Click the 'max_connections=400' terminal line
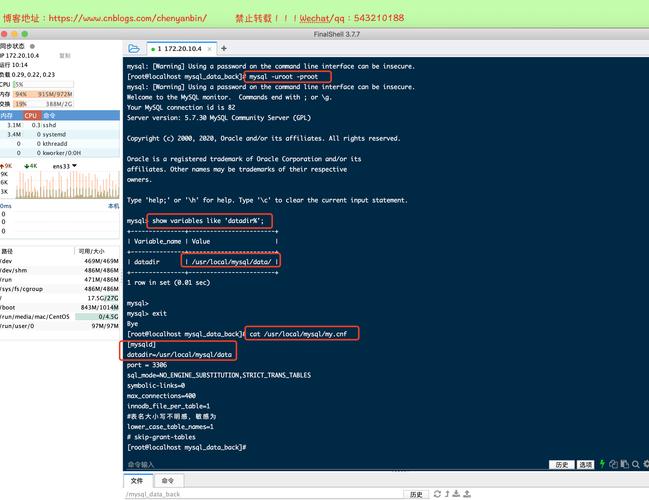 coord(161,396)
